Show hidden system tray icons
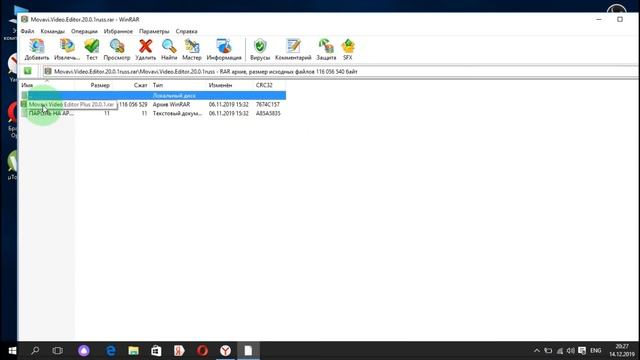This screenshot has width=640, height=360. [x=537, y=351]
